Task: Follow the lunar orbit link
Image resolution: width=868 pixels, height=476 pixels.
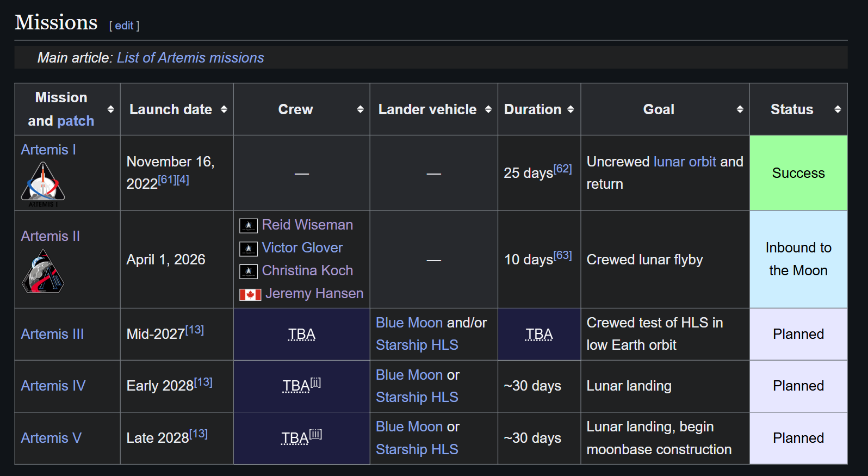Action: [x=685, y=162]
